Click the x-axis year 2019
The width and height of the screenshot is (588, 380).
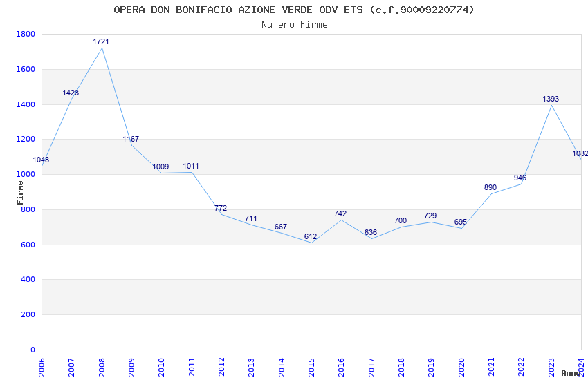click(431, 368)
